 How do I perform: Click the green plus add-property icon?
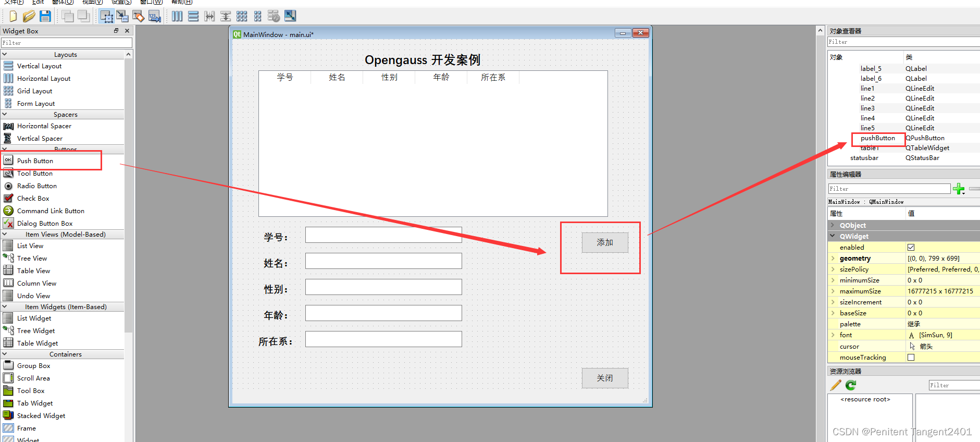(959, 189)
